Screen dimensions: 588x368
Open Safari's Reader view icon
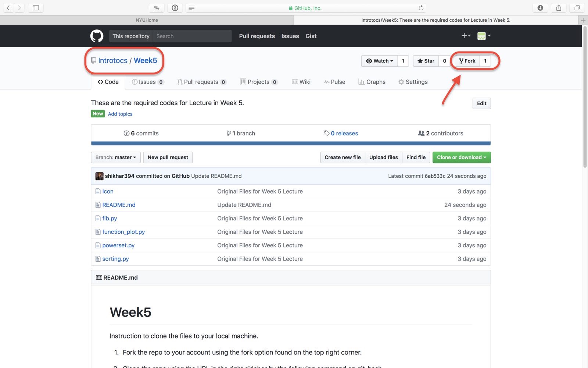coord(191,8)
